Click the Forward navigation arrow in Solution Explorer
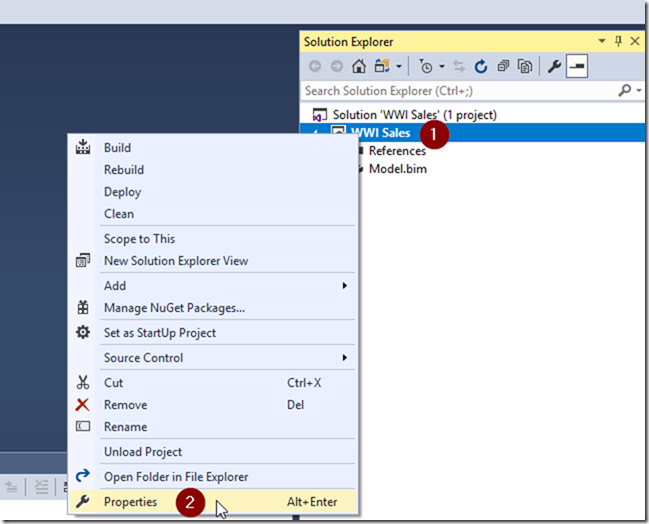 (337, 66)
